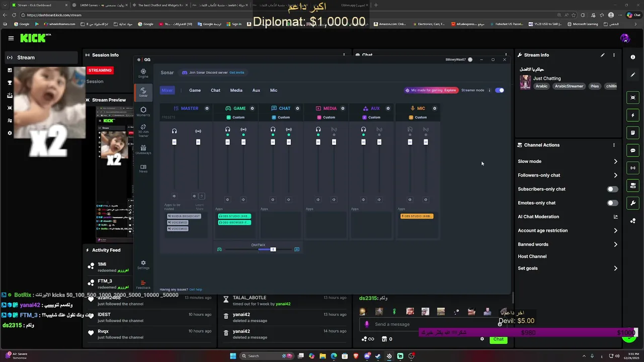Open Channel Actions three-dot menu

[614, 145]
